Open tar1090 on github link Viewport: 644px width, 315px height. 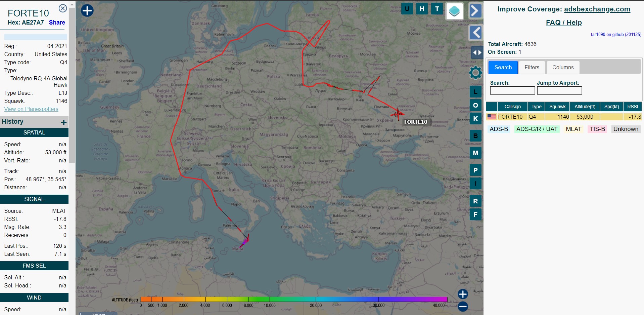pos(616,34)
